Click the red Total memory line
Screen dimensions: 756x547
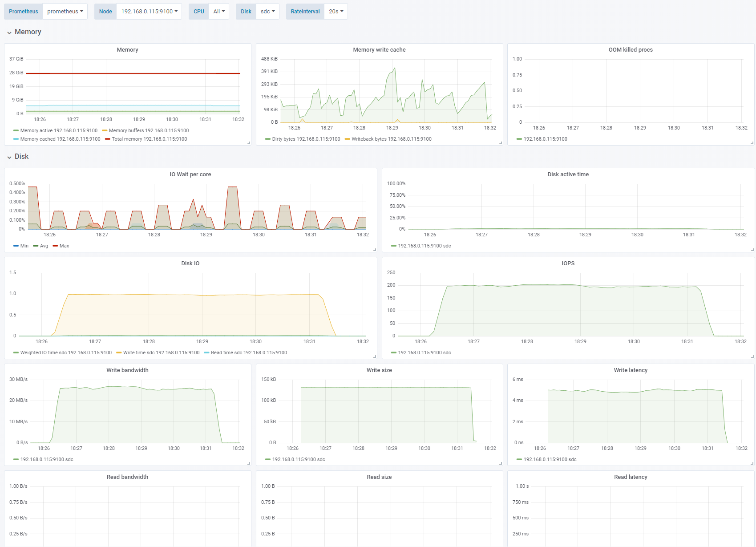(133, 73)
